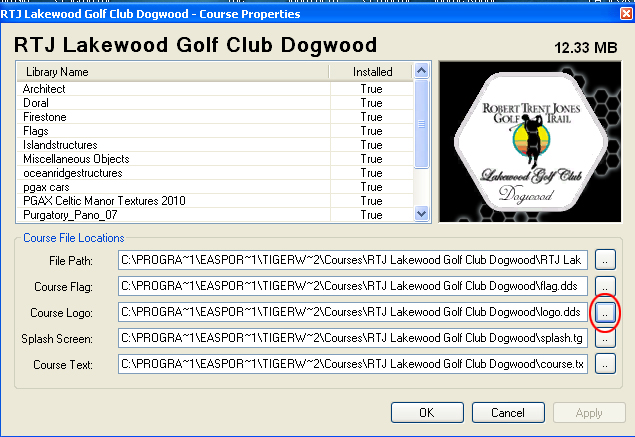Select the pgax cars library row

(x=215, y=187)
